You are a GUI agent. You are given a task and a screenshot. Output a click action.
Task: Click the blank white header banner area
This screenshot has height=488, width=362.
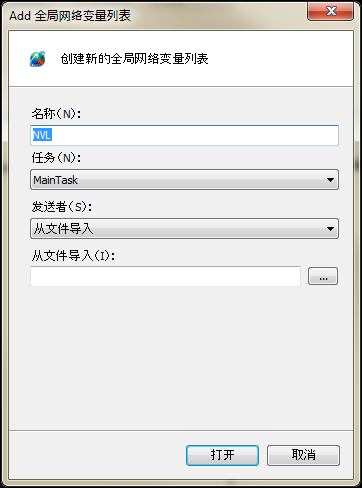280,59
